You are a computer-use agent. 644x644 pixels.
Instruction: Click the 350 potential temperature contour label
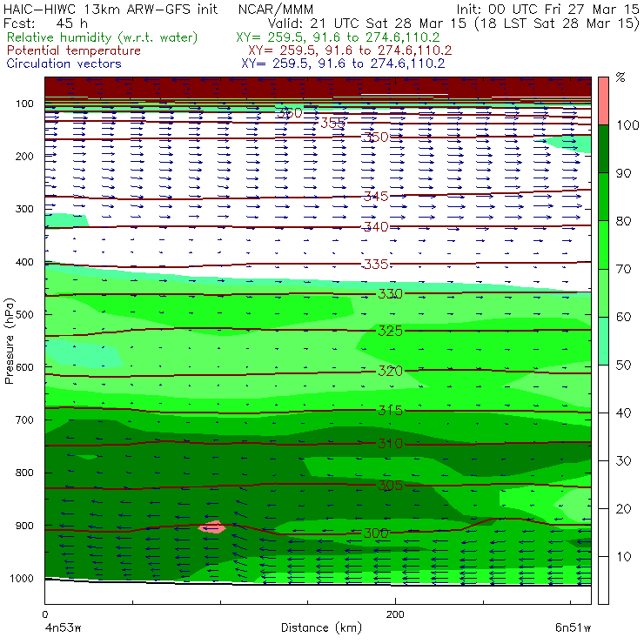click(x=376, y=137)
